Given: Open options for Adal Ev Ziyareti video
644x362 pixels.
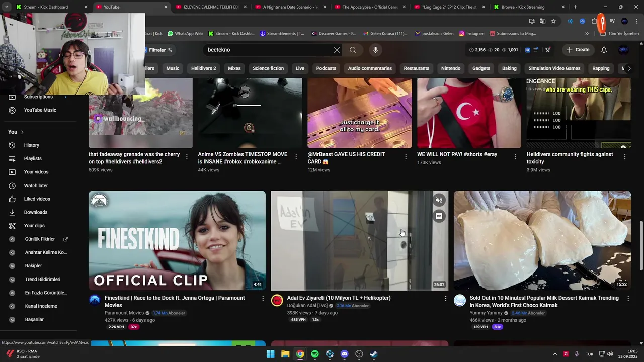Looking at the screenshot, I should click(x=445, y=298).
